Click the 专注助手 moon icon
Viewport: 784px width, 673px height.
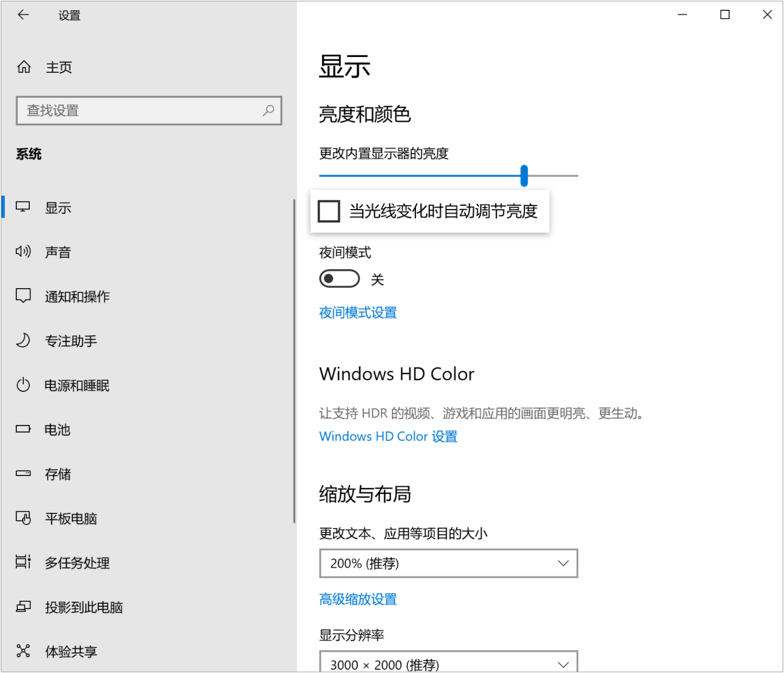23,340
